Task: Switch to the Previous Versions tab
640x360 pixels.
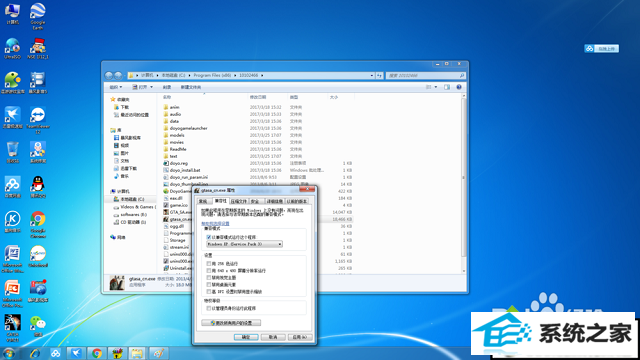Action: [297, 201]
